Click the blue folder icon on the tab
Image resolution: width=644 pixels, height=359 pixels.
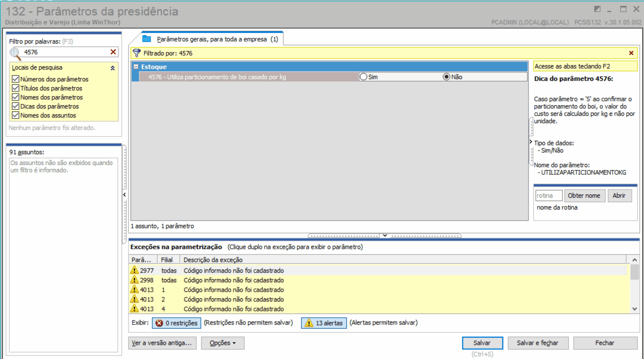pyautogui.click(x=147, y=39)
